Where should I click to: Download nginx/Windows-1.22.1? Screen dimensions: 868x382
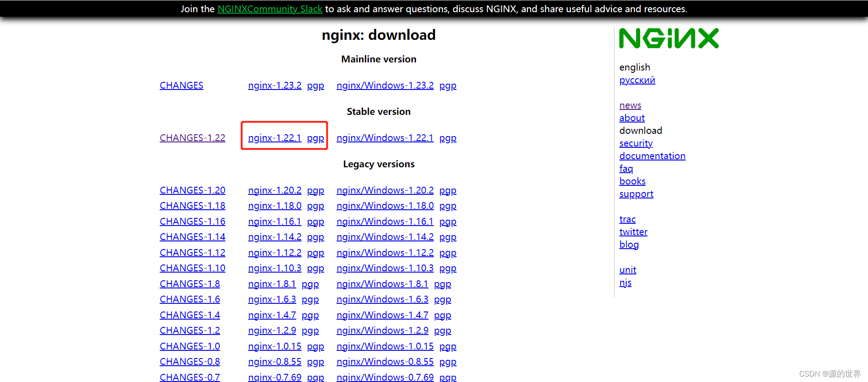click(385, 138)
